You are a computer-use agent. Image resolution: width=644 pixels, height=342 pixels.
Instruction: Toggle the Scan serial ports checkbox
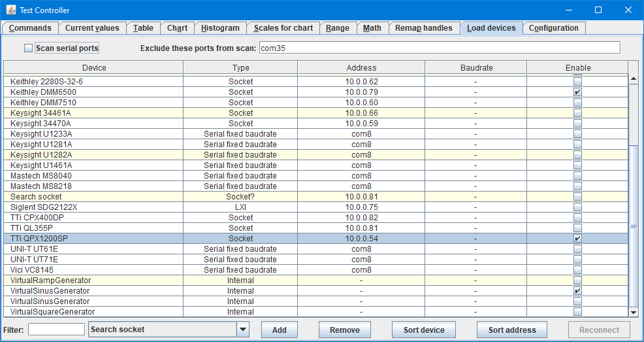pyautogui.click(x=28, y=48)
